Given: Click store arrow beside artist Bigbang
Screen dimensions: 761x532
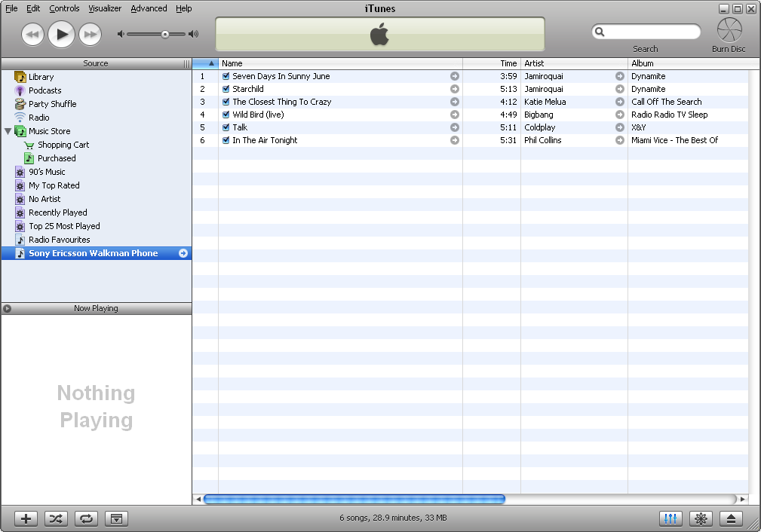Looking at the screenshot, I should (x=620, y=115).
